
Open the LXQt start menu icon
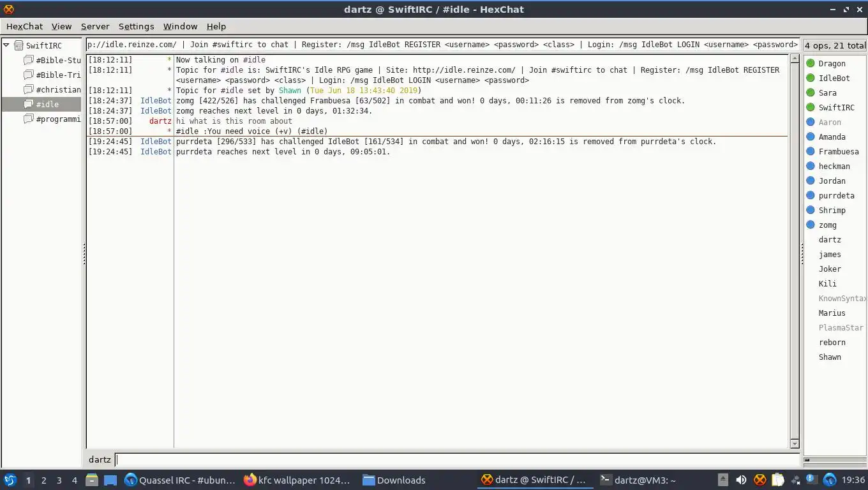tap(10, 480)
